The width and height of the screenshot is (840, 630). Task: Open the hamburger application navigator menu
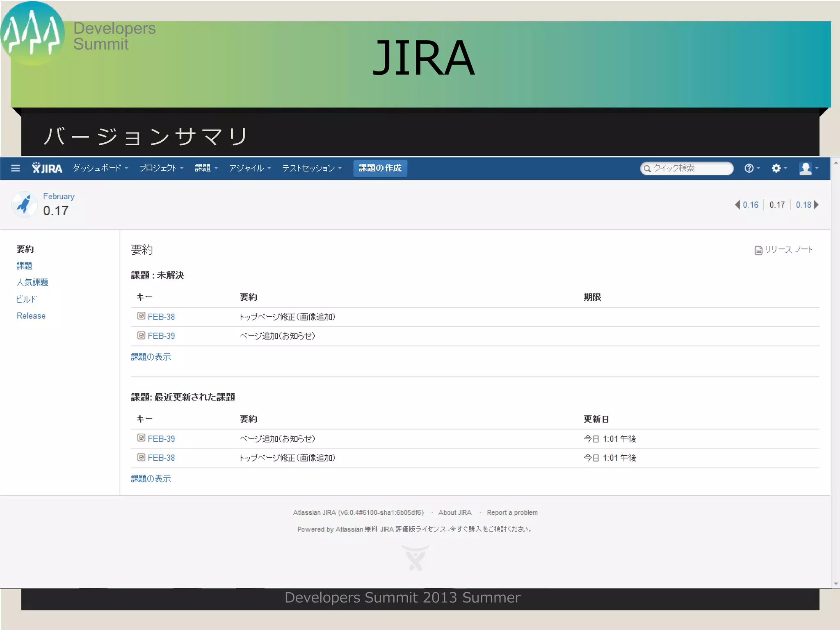coord(16,168)
